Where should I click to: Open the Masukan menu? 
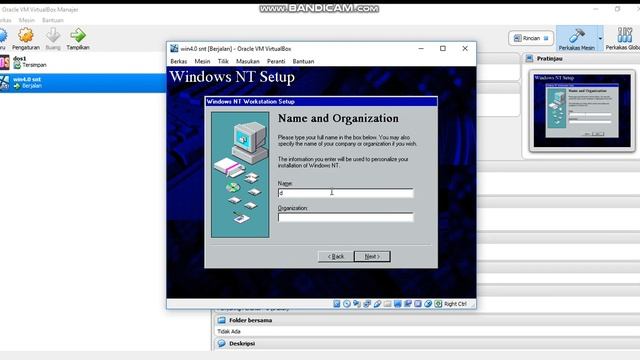(248, 61)
